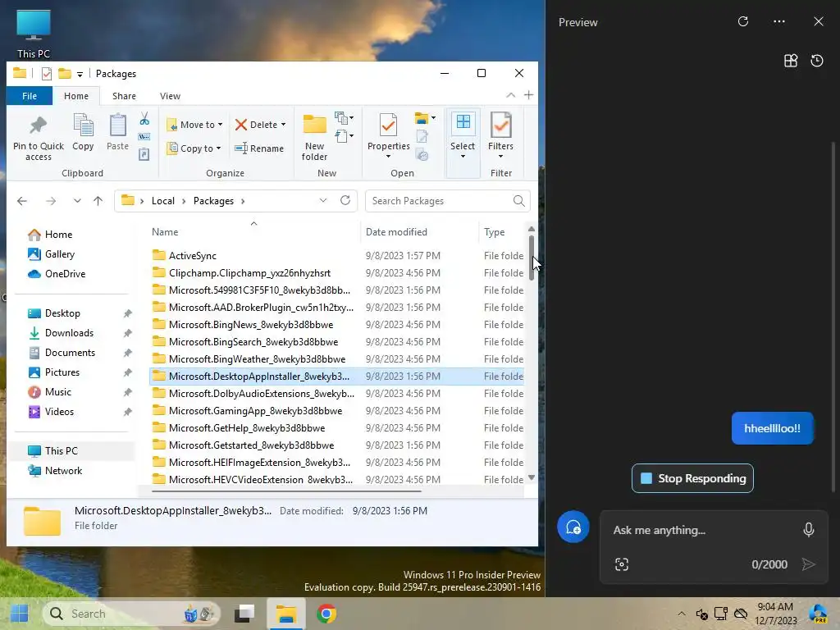Expand the Move to dropdown
Image resolution: width=840 pixels, height=630 pixels.
(220, 125)
